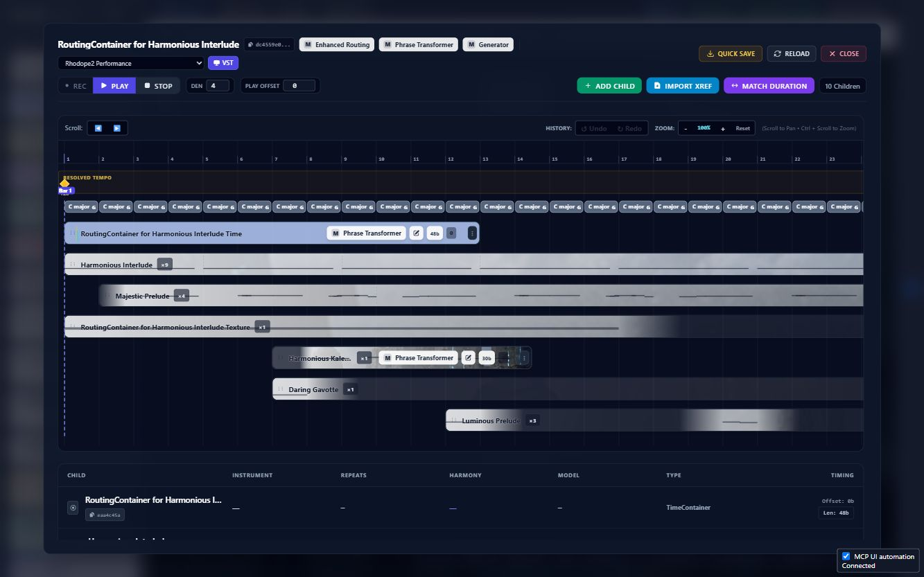924x577 pixels.
Task: Click the drag handle of the Majestic Prelude clip
Action: click(x=107, y=296)
